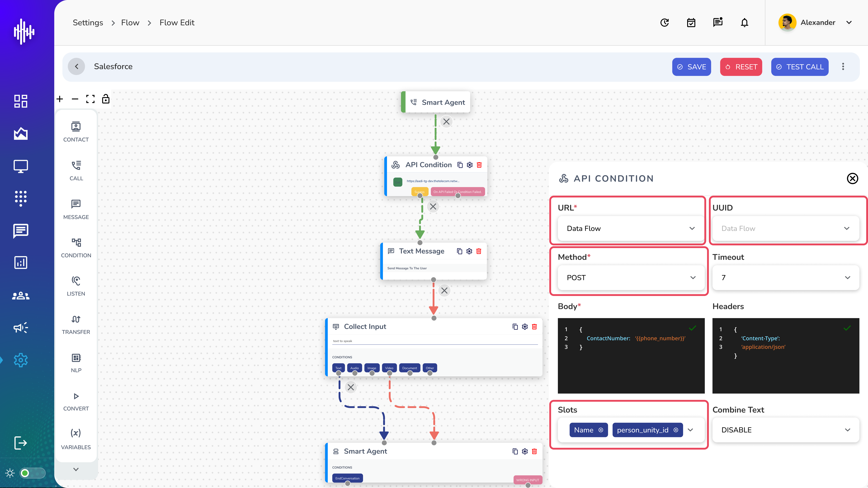The height and width of the screenshot is (488, 868).
Task: Remove connection below top Smart Agent node
Action: click(447, 122)
